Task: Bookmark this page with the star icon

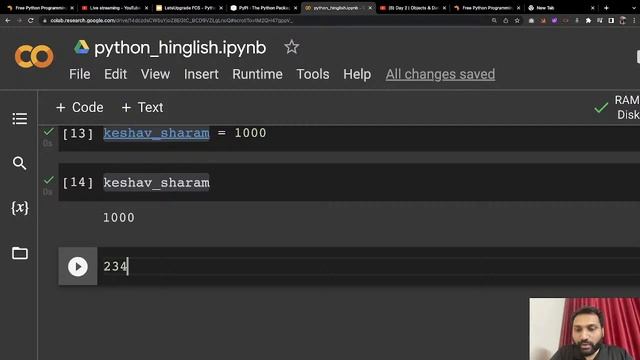Action: coord(517,20)
